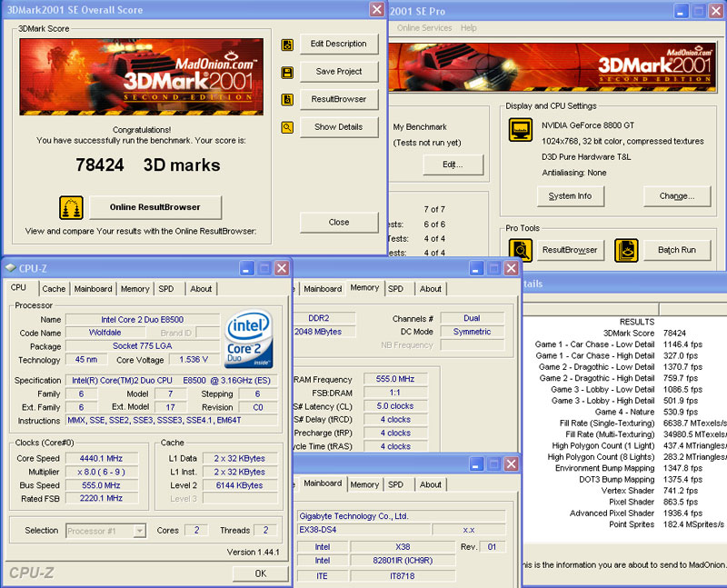Select Memory tab in the bottom mainboard CPU-Z window
The height and width of the screenshot is (588, 727).
click(x=364, y=484)
